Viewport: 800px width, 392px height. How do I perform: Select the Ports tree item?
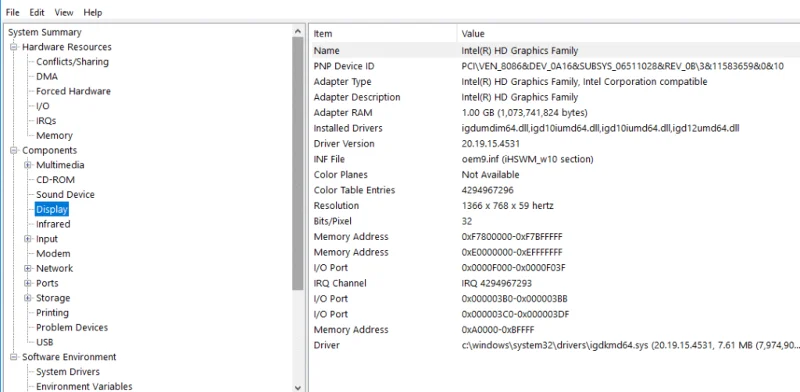tap(47, 284)
